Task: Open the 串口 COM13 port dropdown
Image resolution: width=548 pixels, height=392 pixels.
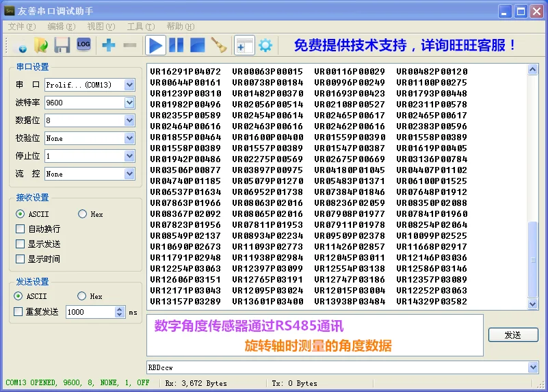Action: tap(129, 85)
